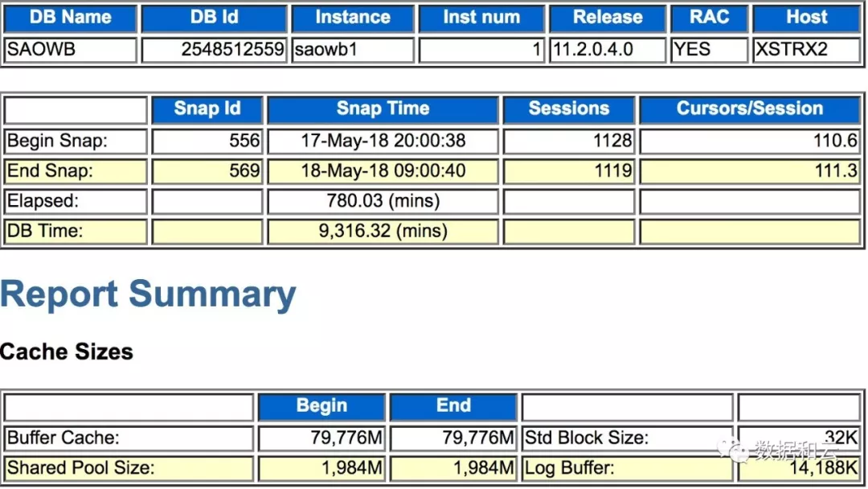Screen dimensions: 868x489
Task: Select the DB Id value 2548512559
Action: tap(232, 50)
